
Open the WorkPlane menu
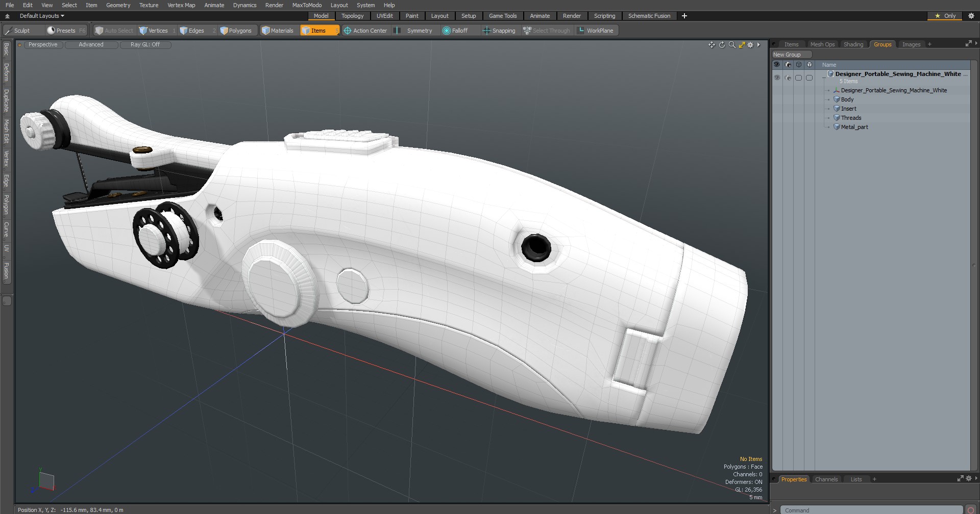(x=596, y=31)
